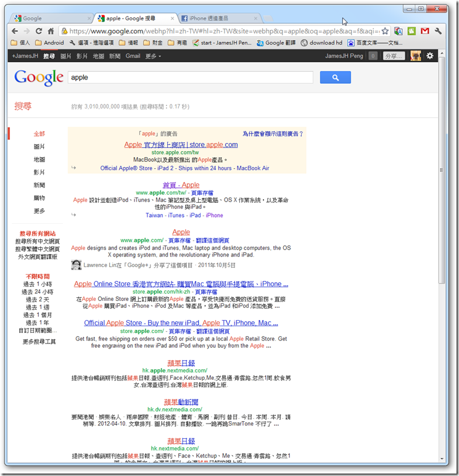Expand the 更多 dropdown in black bar
The image size is (459, 476).
[x=153, y=56]
